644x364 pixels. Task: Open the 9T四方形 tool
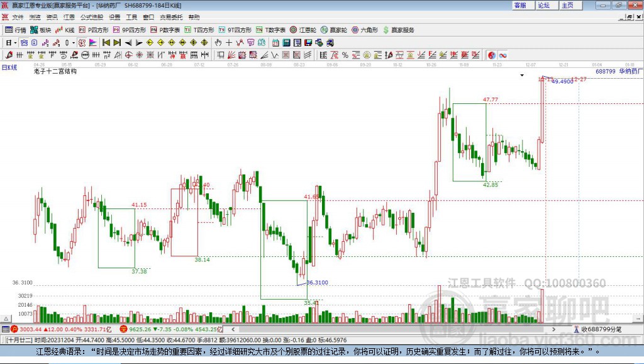coord(235,30)
